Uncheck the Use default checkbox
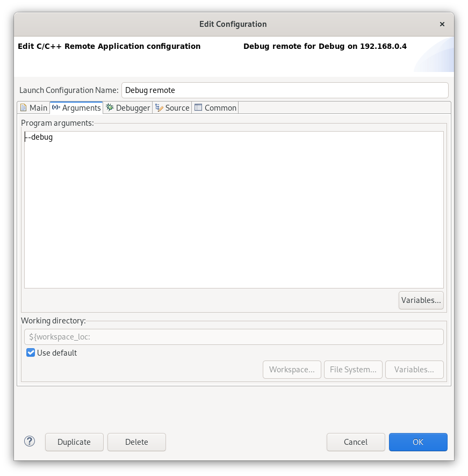 31,352
